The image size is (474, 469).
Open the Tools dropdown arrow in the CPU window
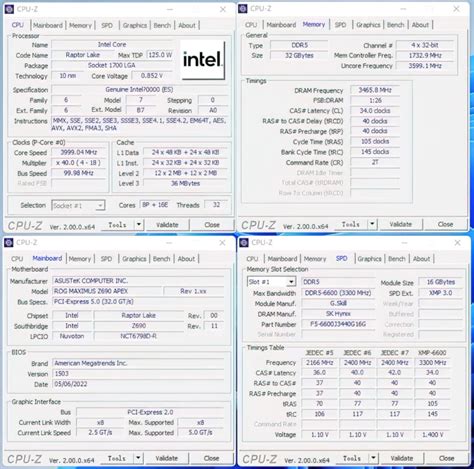coord(139,225)
